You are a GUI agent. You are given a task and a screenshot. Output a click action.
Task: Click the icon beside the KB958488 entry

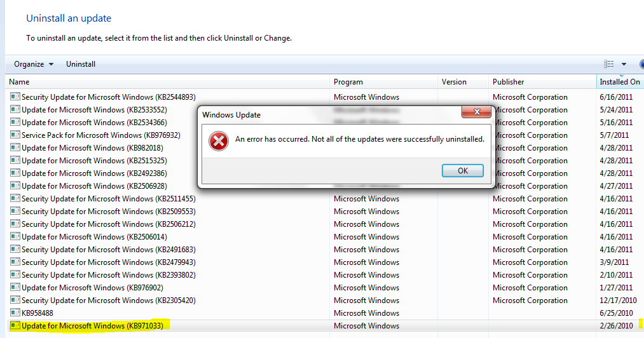[x=15, y=313]
